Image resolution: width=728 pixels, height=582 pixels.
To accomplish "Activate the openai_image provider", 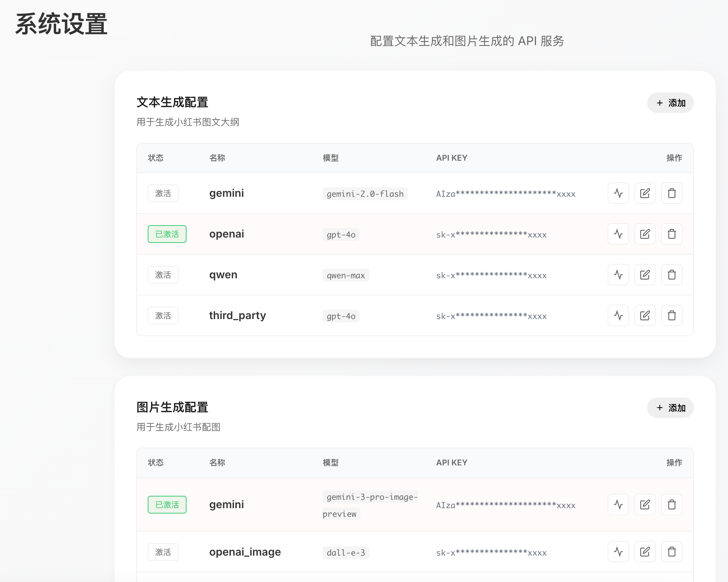I will tap(163, 552).
